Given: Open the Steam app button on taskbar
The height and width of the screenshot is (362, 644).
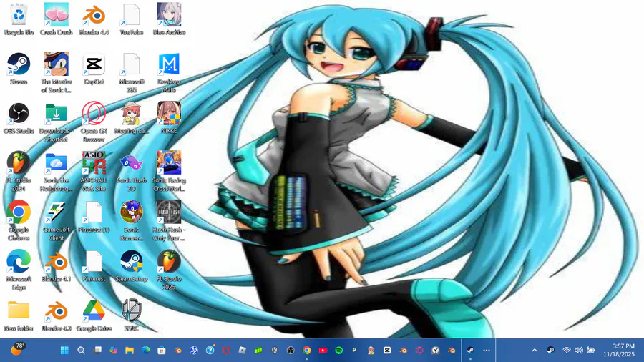Looking at the screenshot, I should (470, 350).
